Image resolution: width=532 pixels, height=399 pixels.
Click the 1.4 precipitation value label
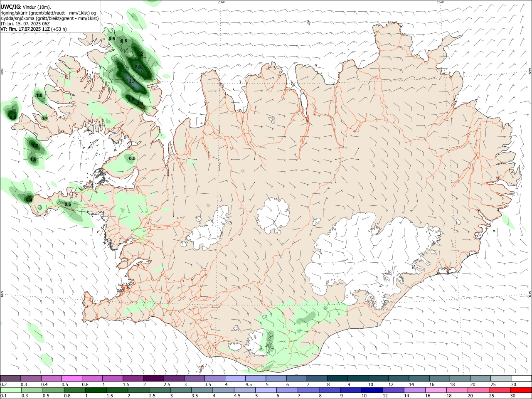tap(29, 200)
